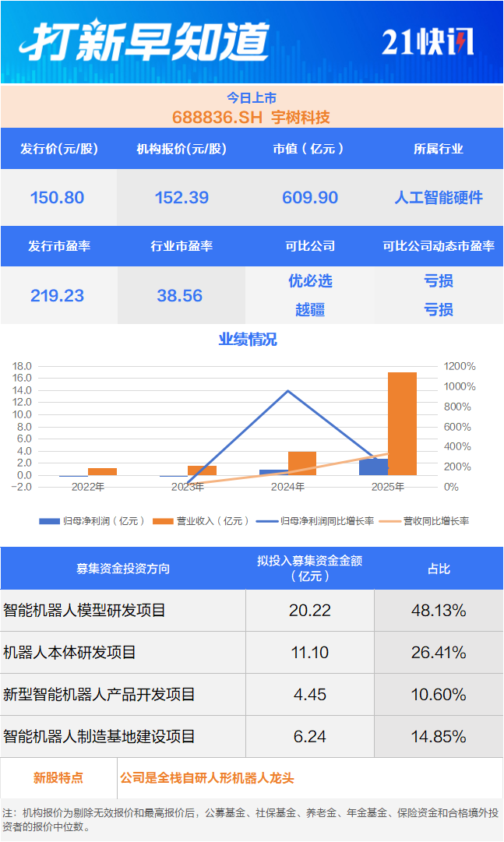Click the 所属行业 column header
This screenshot has width=504, height=842.
[x=439, y=149]
